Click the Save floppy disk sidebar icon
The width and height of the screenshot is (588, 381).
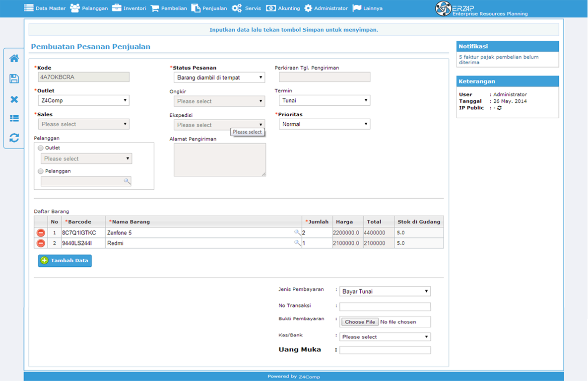pyautogui.click(x=14, y=78)
